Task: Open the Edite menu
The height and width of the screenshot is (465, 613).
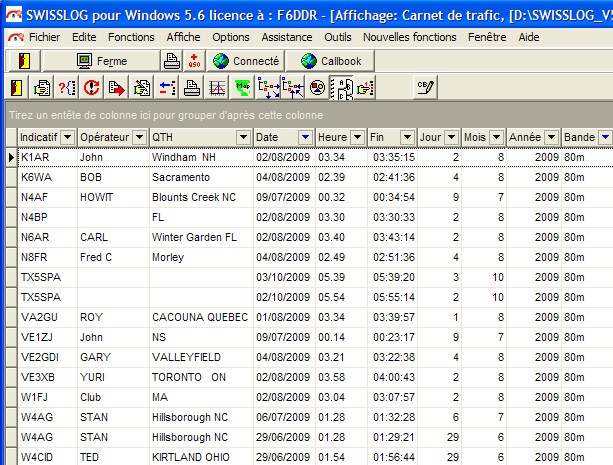Action: (x=84, y=37)
